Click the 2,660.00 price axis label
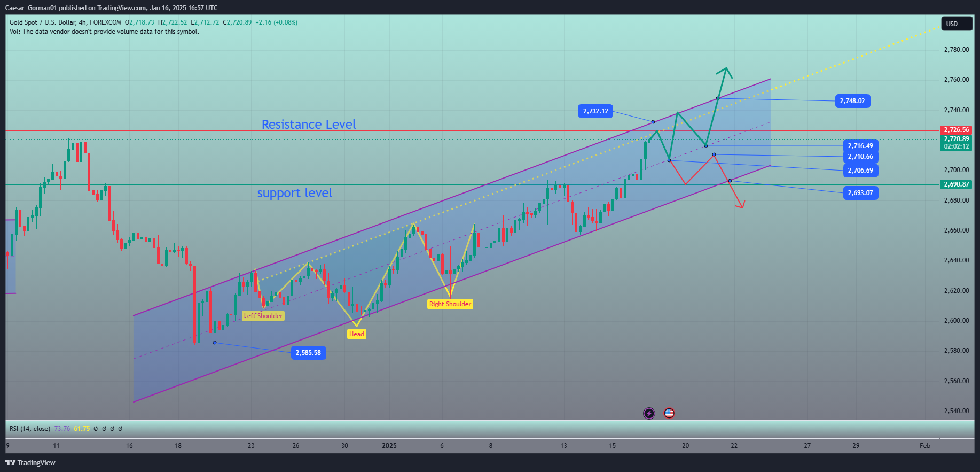Screen dimensions: 980x472 point(956,230)
